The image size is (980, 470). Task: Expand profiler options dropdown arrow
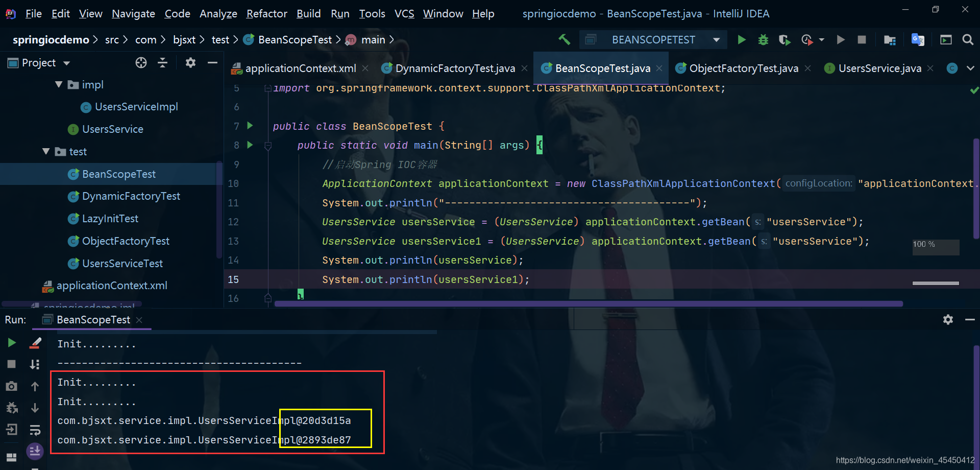click(x=821, y=40)
